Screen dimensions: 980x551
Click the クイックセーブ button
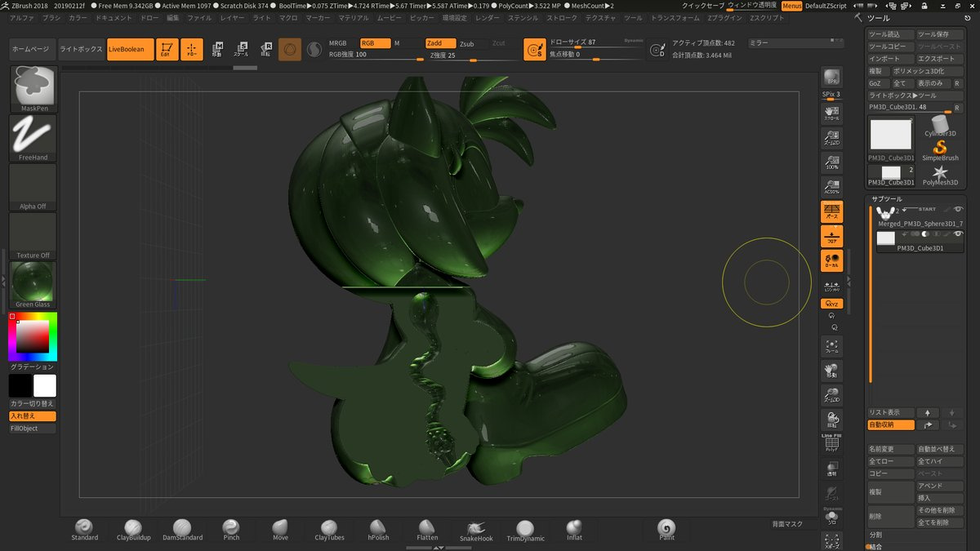click(x=702, y=6)
